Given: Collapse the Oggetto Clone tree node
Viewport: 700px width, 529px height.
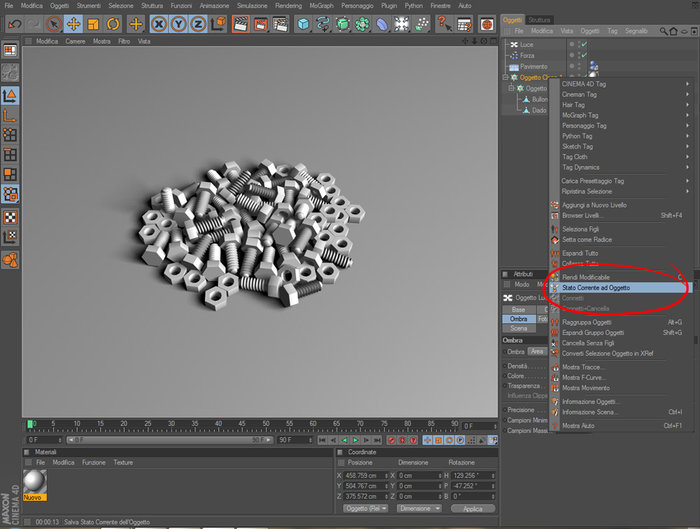Looking at the screenshot, I should pyautogui.click(x=505, y=77).
